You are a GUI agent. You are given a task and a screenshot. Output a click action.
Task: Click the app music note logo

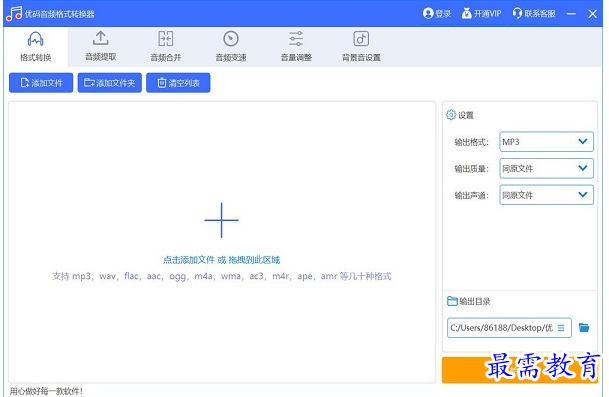[14, 14]
